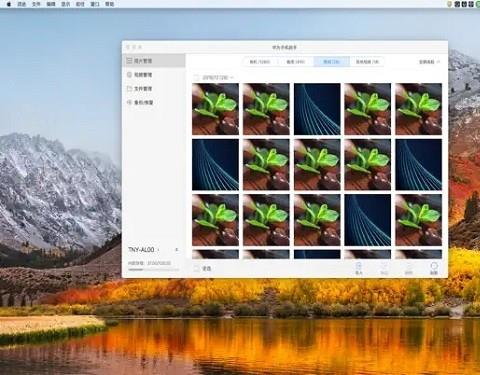Screen dimensions: 480x375
Task: Click the eject icon beside TNY-AL00
Action: [x=177, y=249]
